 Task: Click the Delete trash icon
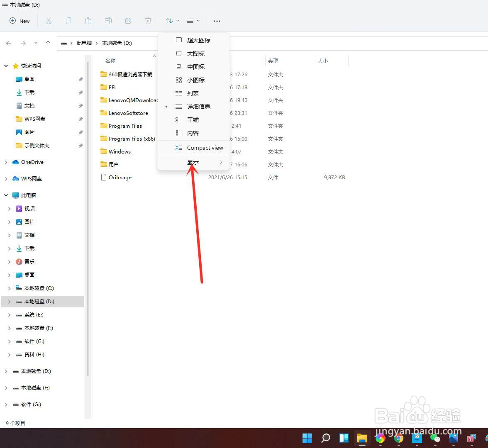(x=148, y=21)
